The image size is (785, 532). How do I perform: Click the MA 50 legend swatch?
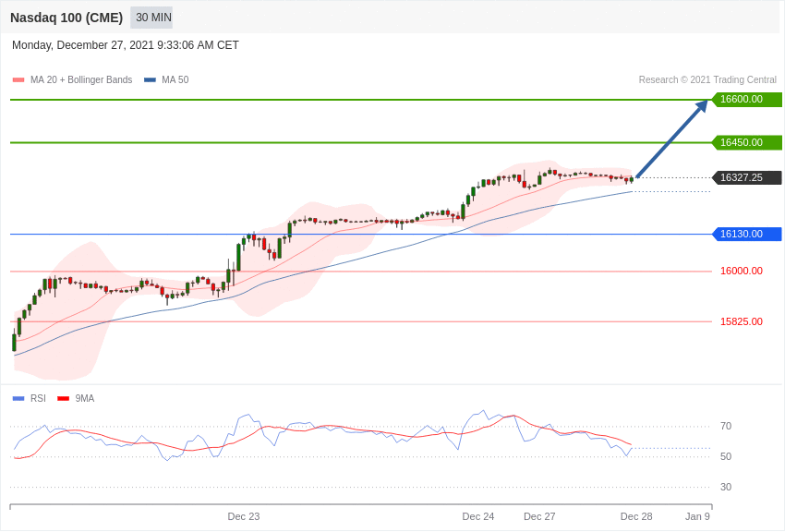(150, 80)
